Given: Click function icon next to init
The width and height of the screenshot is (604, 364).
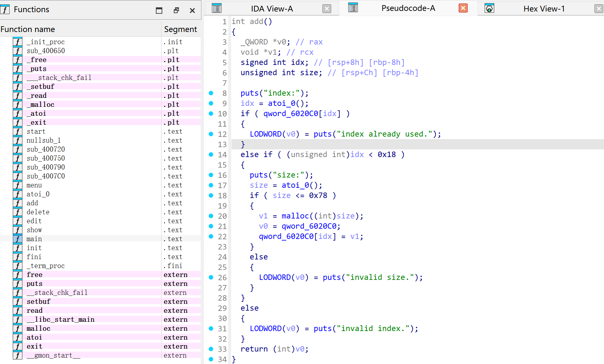Looking at the screenshot, I should tap(18, 248).
